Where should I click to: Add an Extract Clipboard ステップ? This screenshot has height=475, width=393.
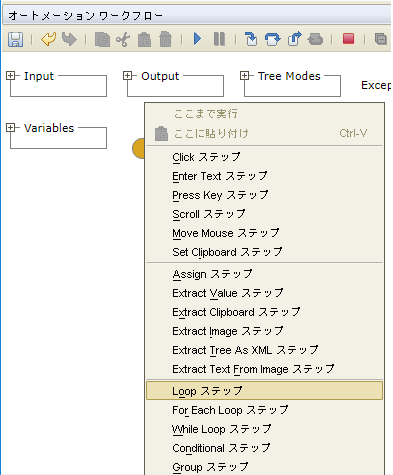[264, 312]
